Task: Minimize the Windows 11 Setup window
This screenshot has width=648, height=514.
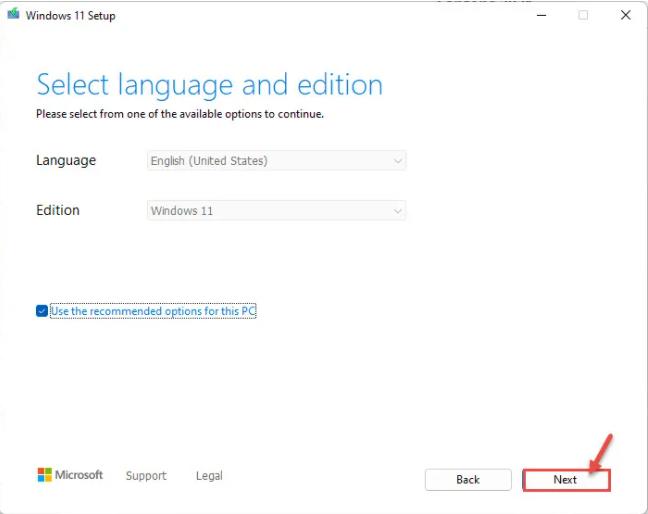Action: click(541, 15)
